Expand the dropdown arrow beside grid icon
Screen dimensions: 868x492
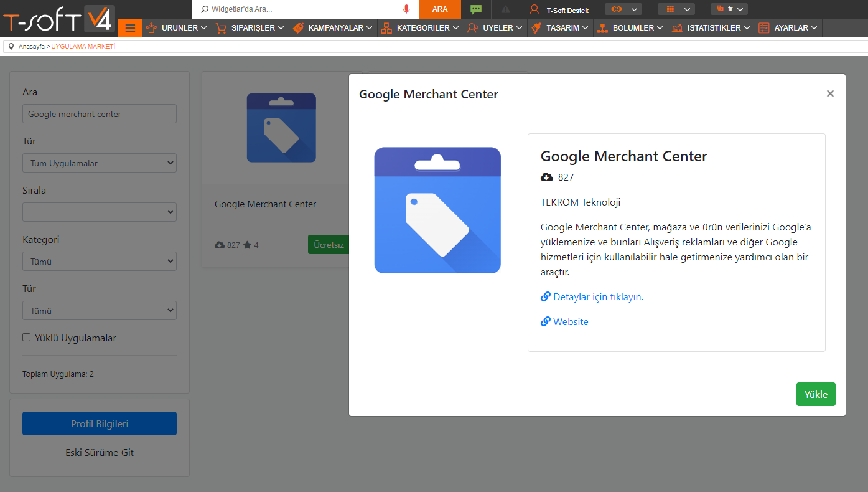coord(687,9)
